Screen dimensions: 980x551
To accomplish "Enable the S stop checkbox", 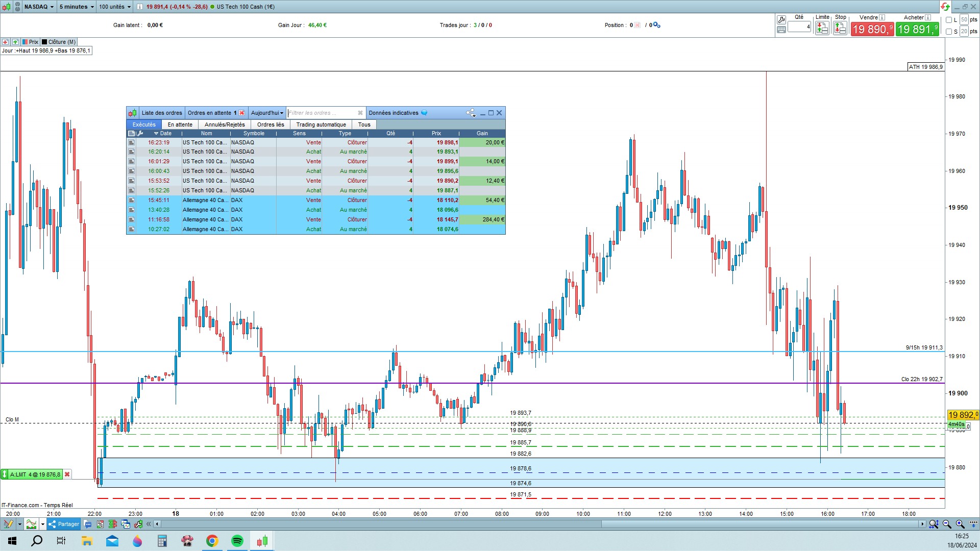I will click(949, 32).
